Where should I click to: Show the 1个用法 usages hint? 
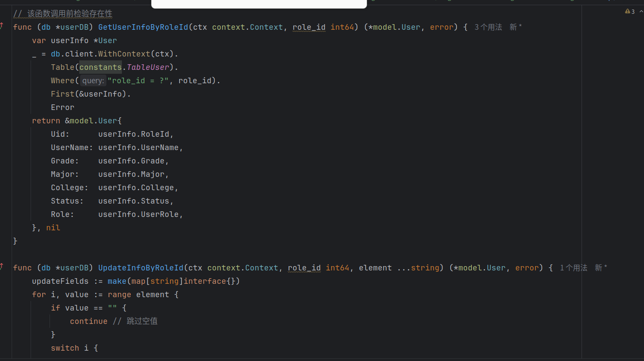point(573,268)
